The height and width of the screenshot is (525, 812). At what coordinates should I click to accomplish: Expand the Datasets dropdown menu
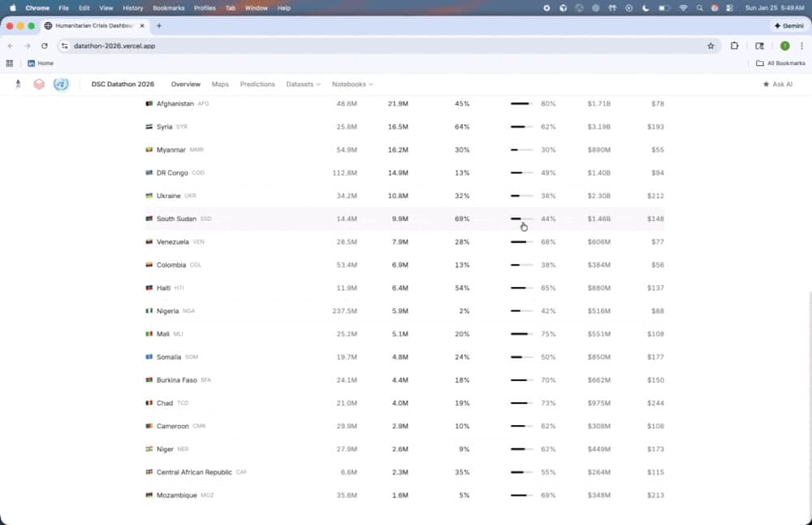[x=303, y=84]
